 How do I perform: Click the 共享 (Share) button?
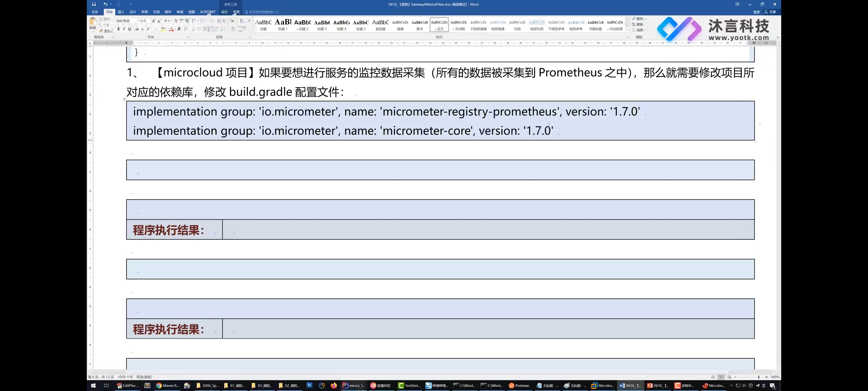click(x=770, y=12)
